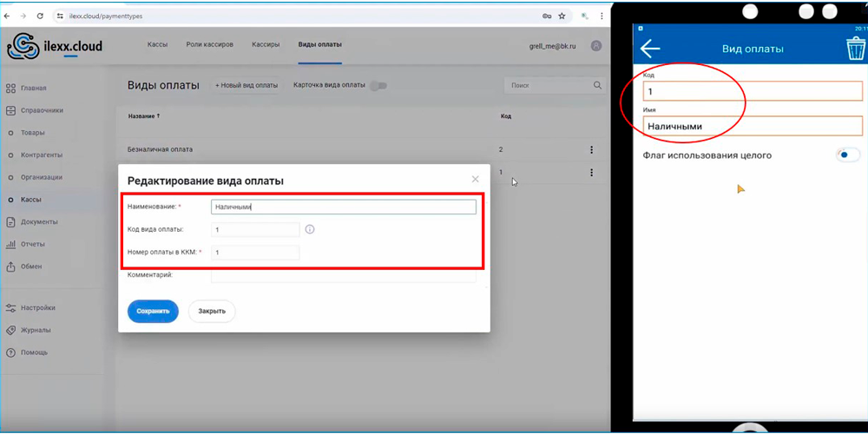Click the Номер оплаты в ККМ field
Viewport: 868px width, 434px height.
click(256, 253)
